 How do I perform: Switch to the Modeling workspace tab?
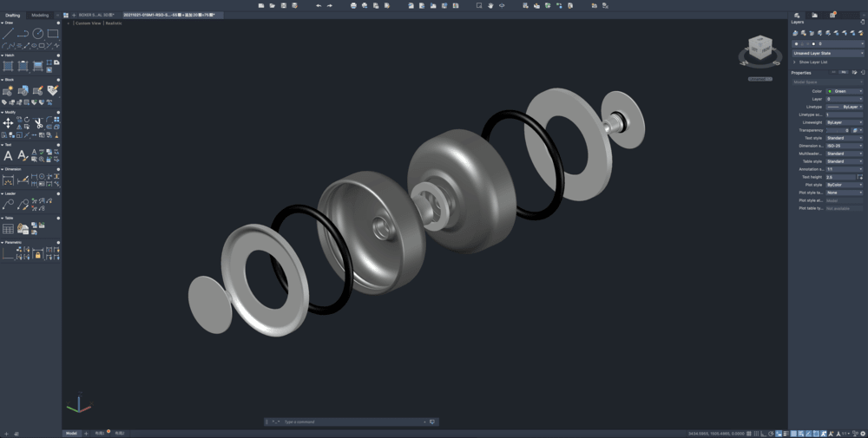40,15
